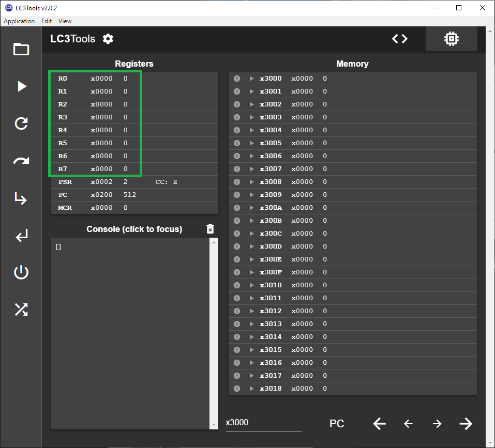Screen dimensions: 495x448
Task: Select R7 decimal value 0
Action: pyautogui.click(x=125, y=169)
